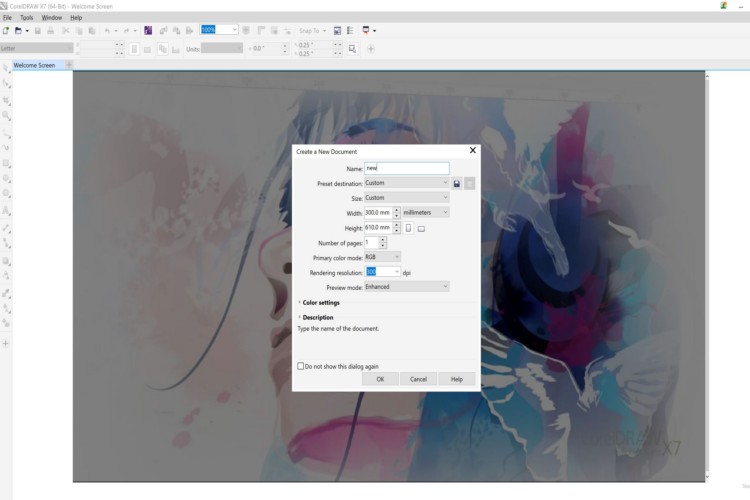Open the Preview mode dropdown
The image size is (750, 500).
(x=407, y=287)
